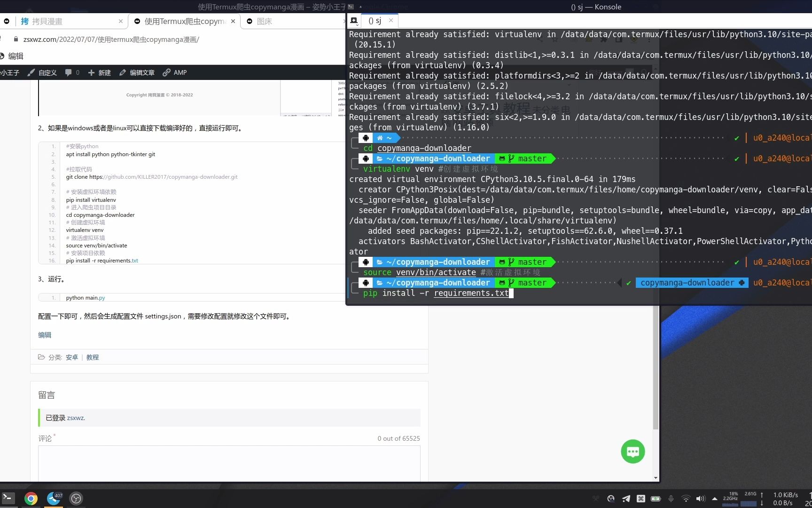This screenshot has width=812, height=508.
Task: Open 自定义 in WordPress admin bar
Action: (x=42, y=72)
